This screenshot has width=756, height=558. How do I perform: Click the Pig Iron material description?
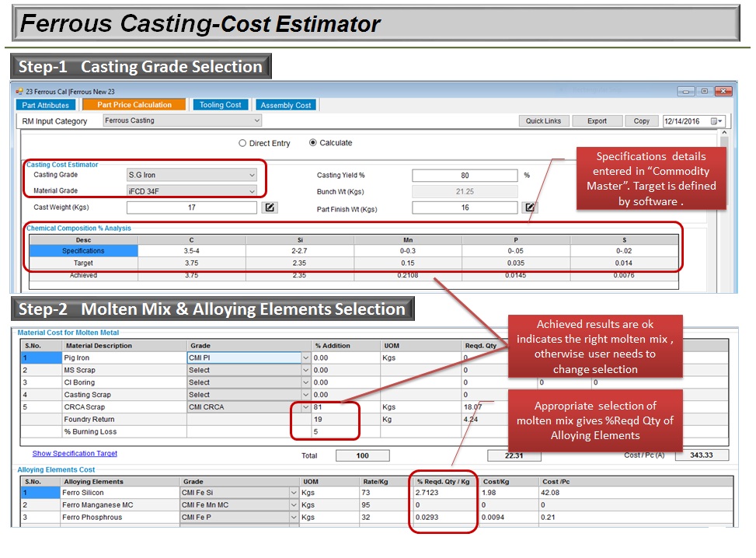pyautogui.click(x=124, y=357)
